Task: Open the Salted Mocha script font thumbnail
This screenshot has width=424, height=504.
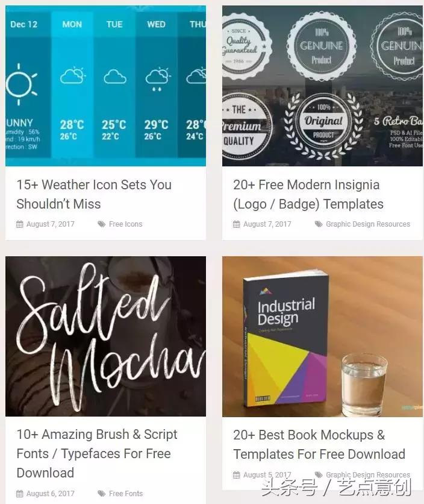Action: (x=105, y=336)
